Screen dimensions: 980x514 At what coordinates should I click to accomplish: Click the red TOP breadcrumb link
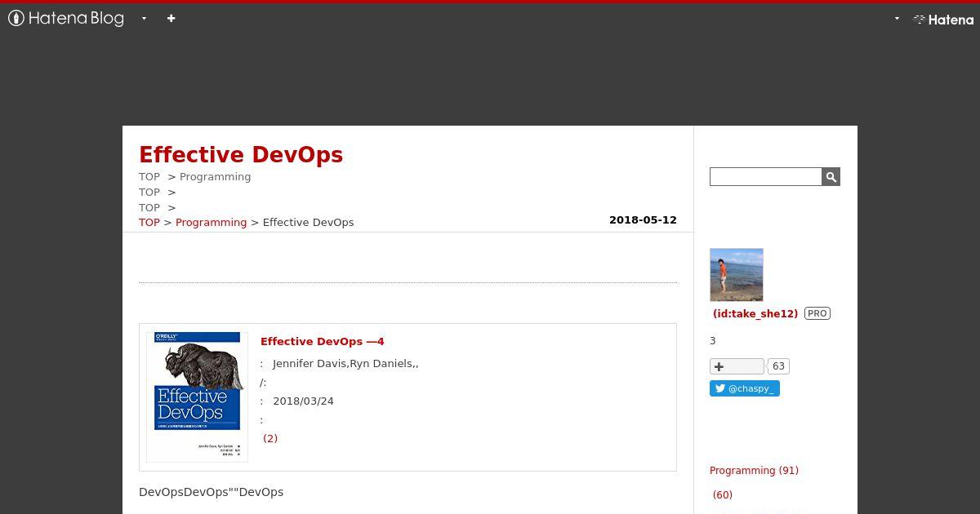pyautogui.click(x=149, y=222)
